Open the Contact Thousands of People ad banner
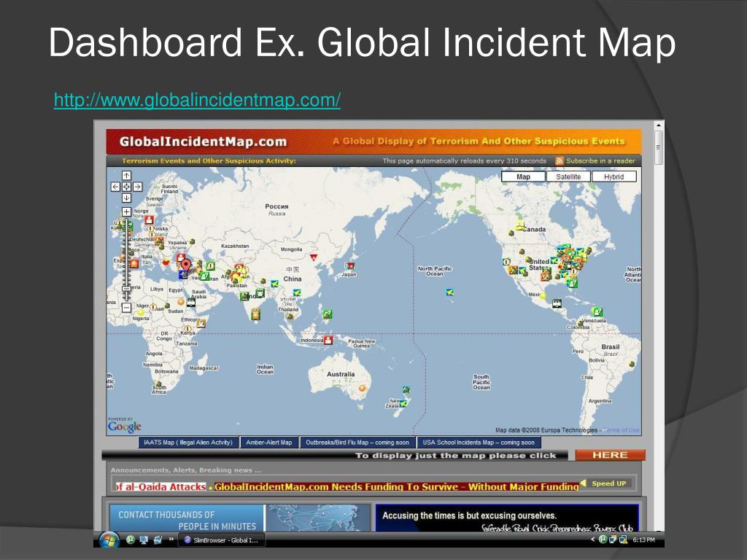 240,518
